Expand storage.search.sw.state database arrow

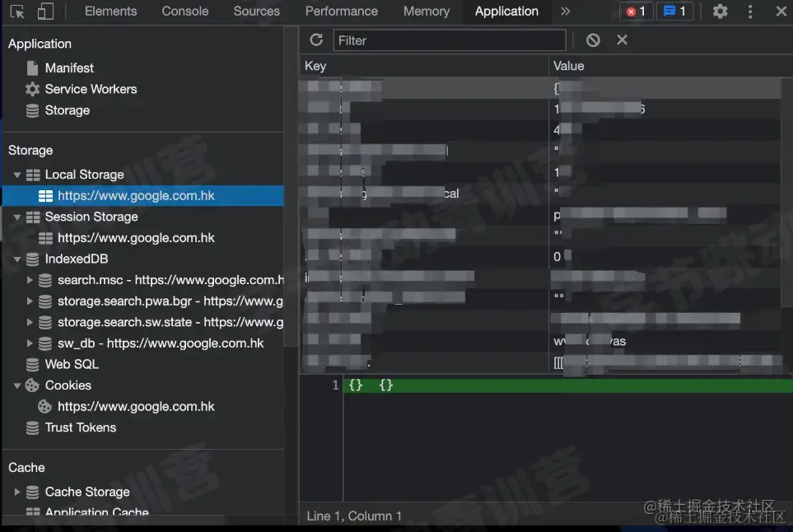tap(30, 322)
